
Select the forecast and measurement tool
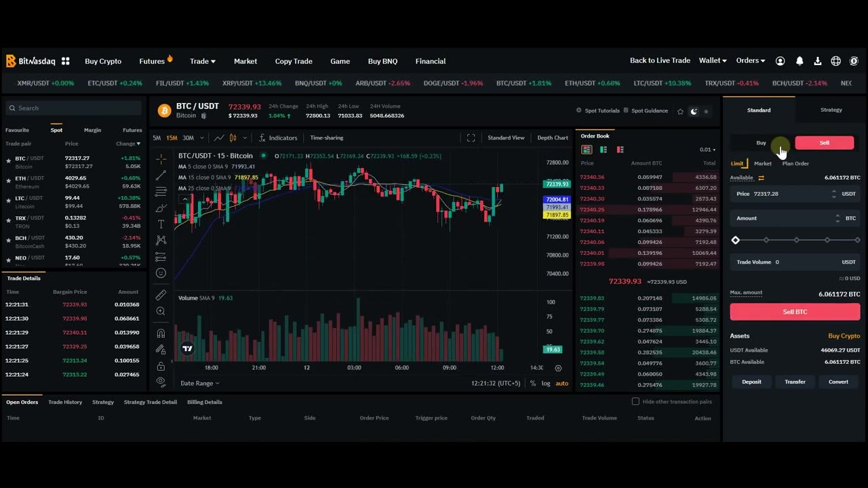point(161,257)
